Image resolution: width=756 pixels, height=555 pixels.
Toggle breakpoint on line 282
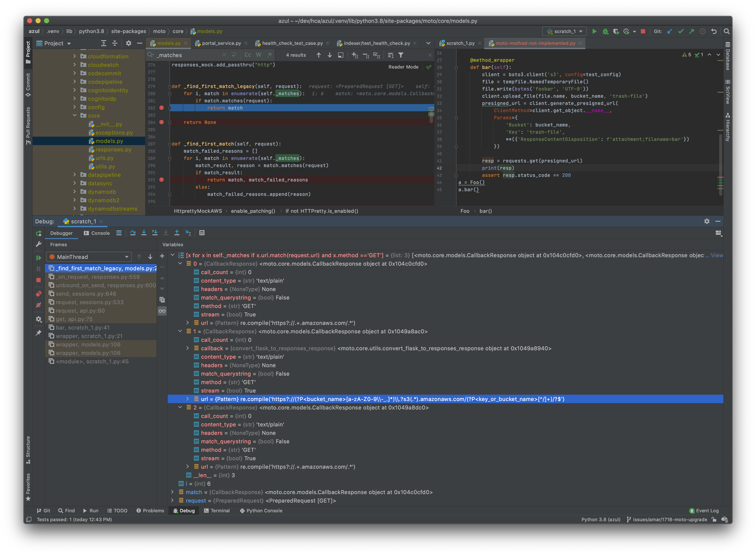coord(161,108)
